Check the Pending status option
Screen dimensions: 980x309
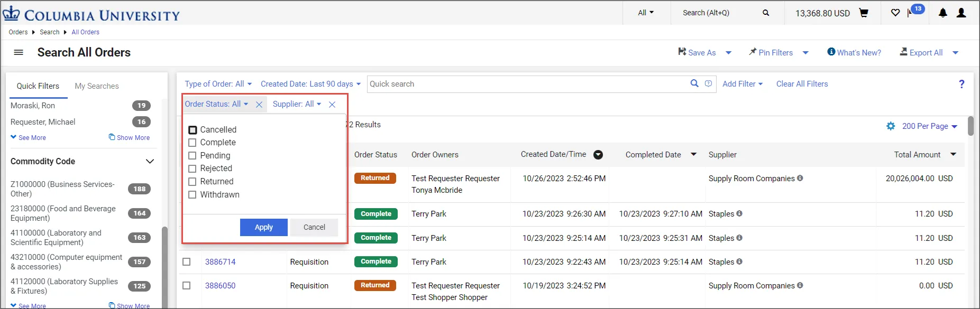[193, 156]
